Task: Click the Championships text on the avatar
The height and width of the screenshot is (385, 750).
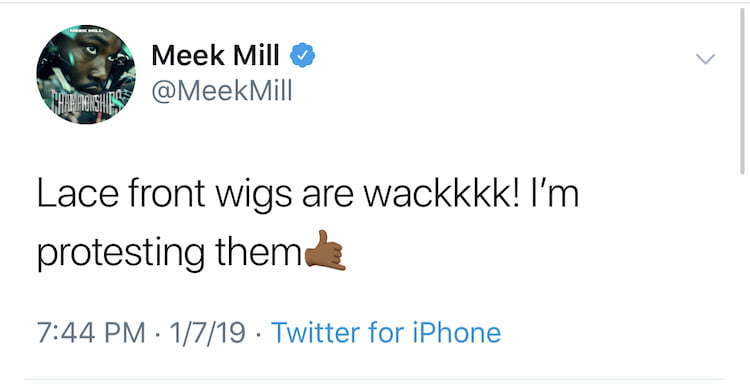Action: 84,101
